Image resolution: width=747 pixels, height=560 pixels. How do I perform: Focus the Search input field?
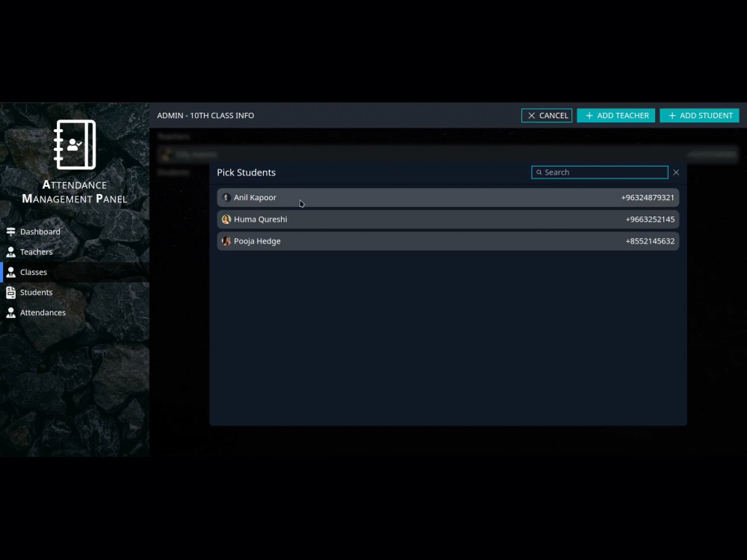(x=600, y=172)
